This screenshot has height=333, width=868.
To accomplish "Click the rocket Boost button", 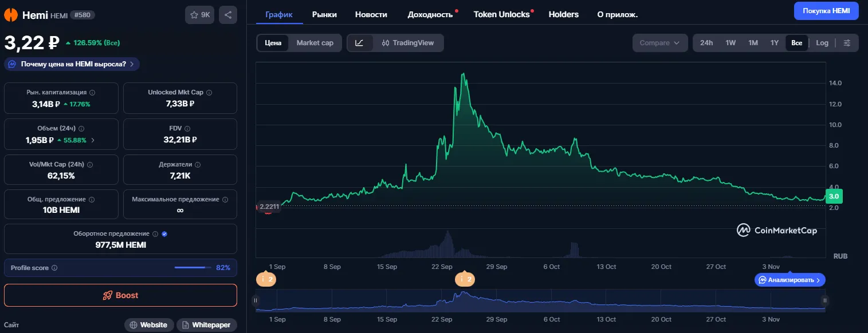I will coord(120,295).
